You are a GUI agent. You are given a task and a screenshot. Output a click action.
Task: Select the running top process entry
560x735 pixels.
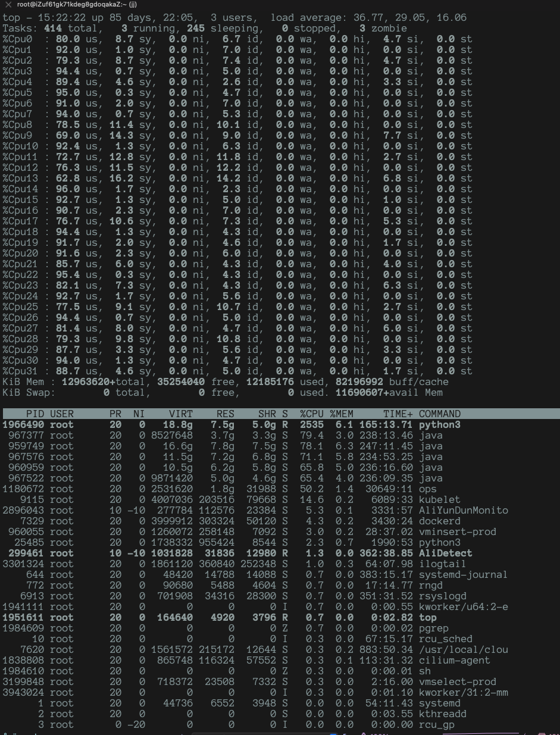point(238,617)
